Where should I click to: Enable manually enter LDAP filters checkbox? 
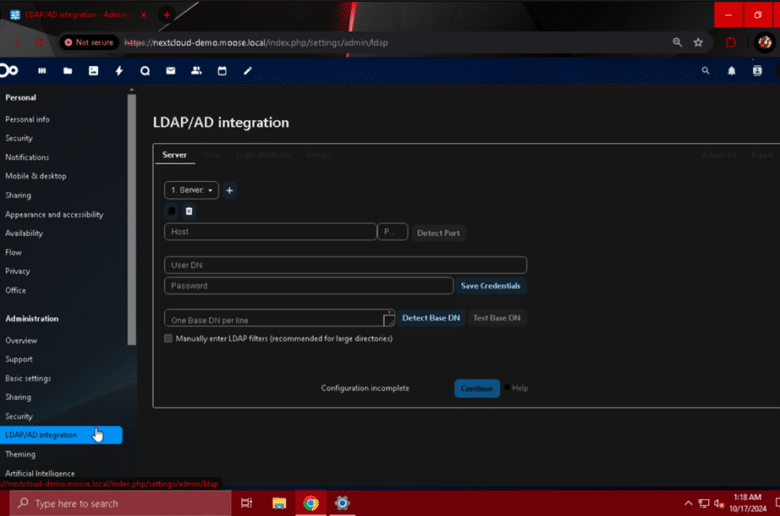[x=168, y=338]
